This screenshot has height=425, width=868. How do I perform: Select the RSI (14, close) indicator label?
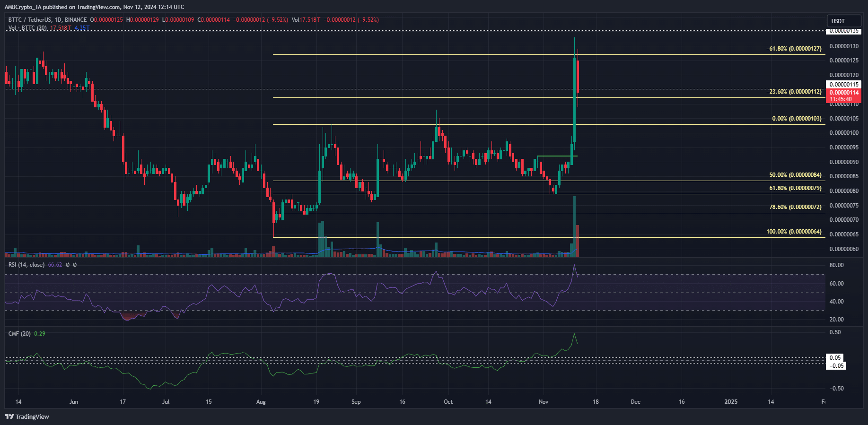(x=26, y=265)
